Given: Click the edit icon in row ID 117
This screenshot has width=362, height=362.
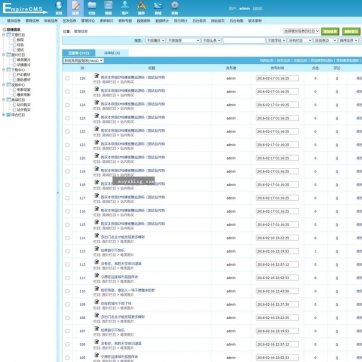Looking at the screenshot, I should point(96,196).
